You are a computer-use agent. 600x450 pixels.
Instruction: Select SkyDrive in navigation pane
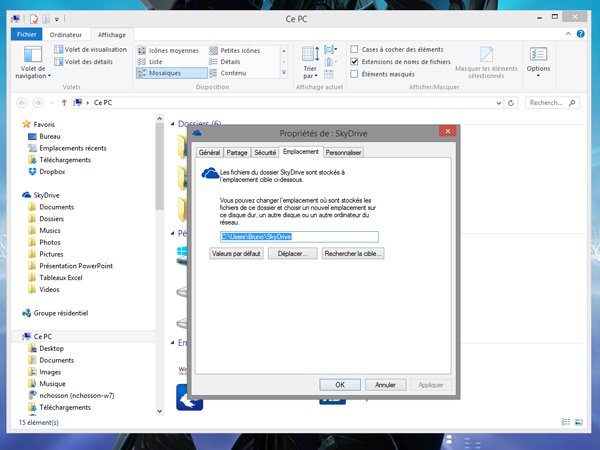pyautogui.click(x=41, y=195)
